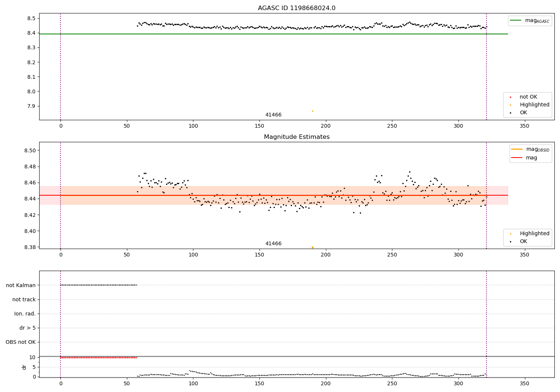Click the 8.42 y-tick in Magnitude Estimates
560x392 pixels.
point(30,215)
